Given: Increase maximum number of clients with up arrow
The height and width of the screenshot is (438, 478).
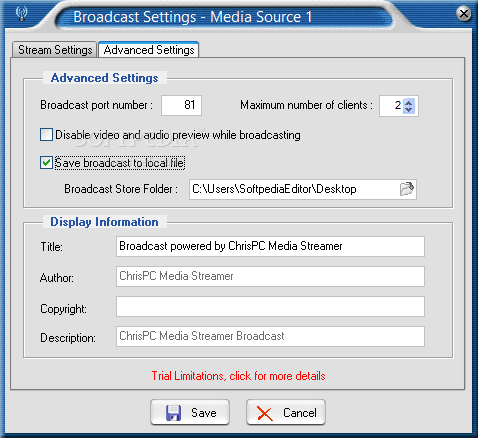Looking at the screenshot, I should point(409,102).
